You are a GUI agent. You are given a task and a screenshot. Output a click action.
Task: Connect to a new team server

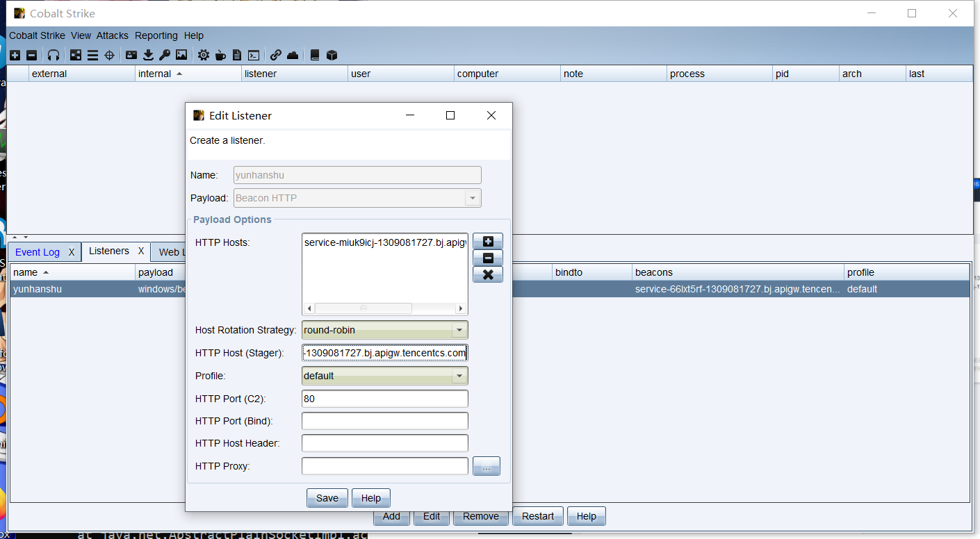(x=15, y=55)
